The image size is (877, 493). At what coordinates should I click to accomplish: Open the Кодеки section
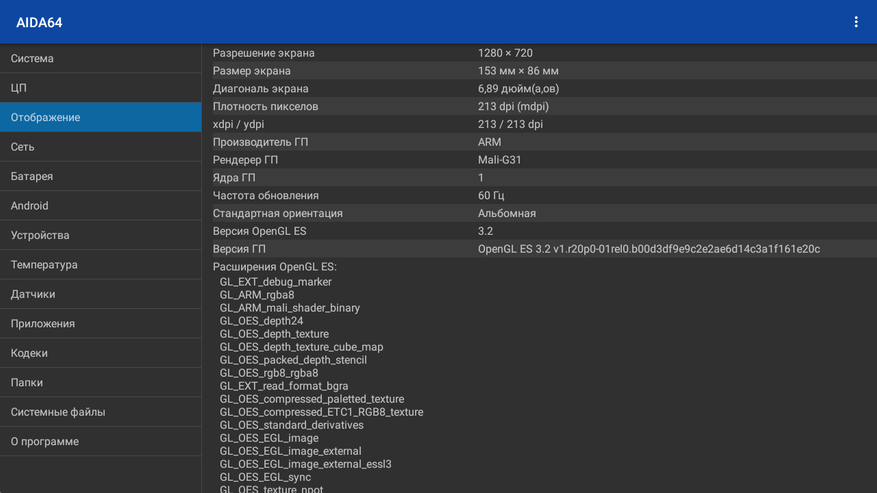pos(100,353)
